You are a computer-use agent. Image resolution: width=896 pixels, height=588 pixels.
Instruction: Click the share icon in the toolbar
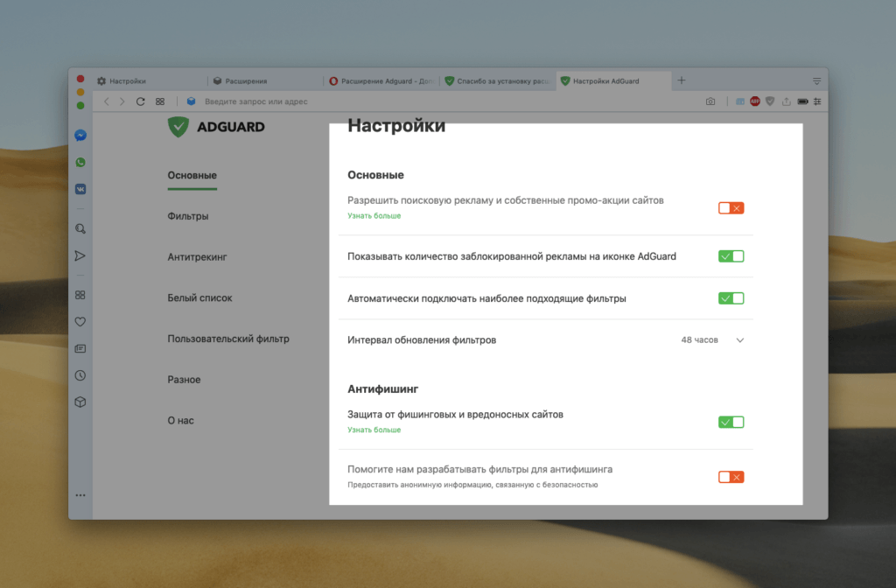[787, 101]
